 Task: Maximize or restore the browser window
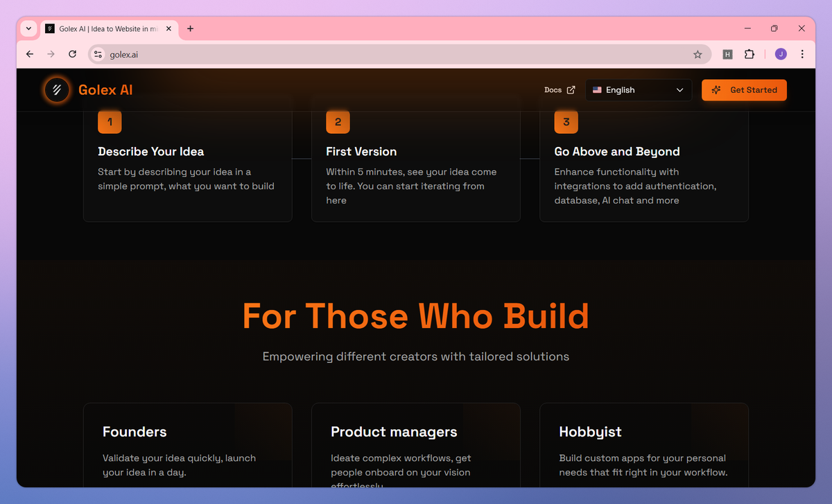click(774, 28)
